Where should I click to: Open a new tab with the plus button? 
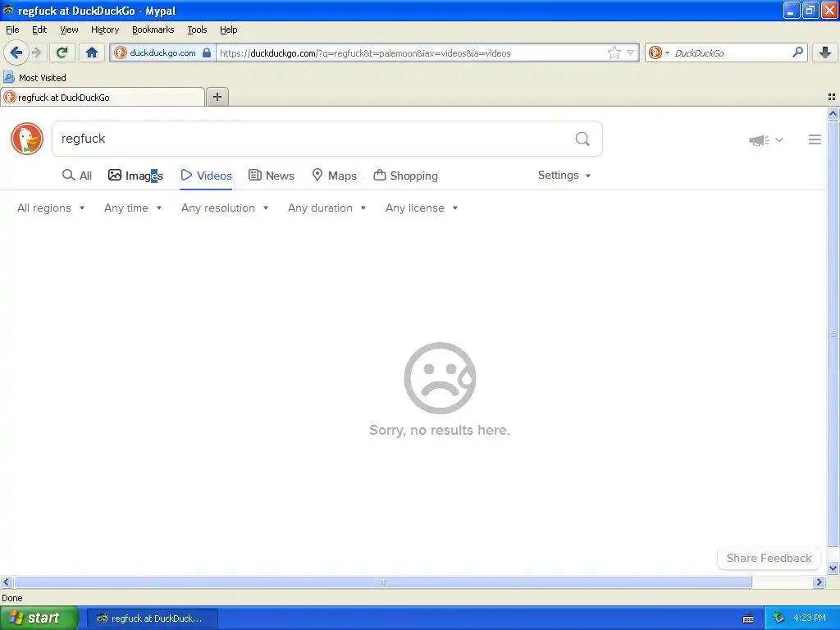coord(217,97)
